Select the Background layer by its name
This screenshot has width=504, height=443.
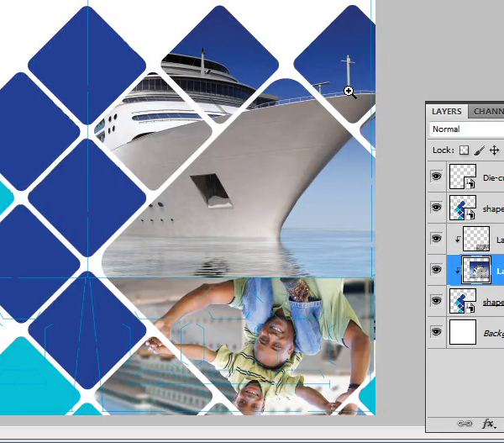pos(493,333)
